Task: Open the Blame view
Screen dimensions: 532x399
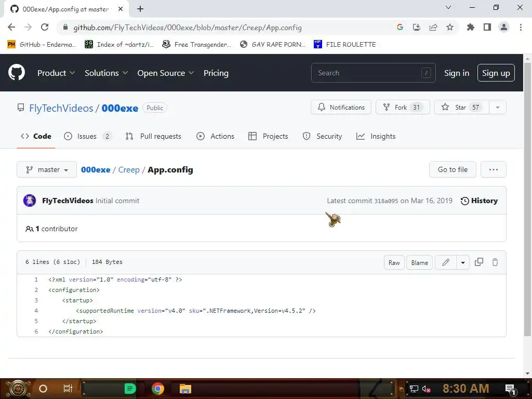Action: [419, 262]
